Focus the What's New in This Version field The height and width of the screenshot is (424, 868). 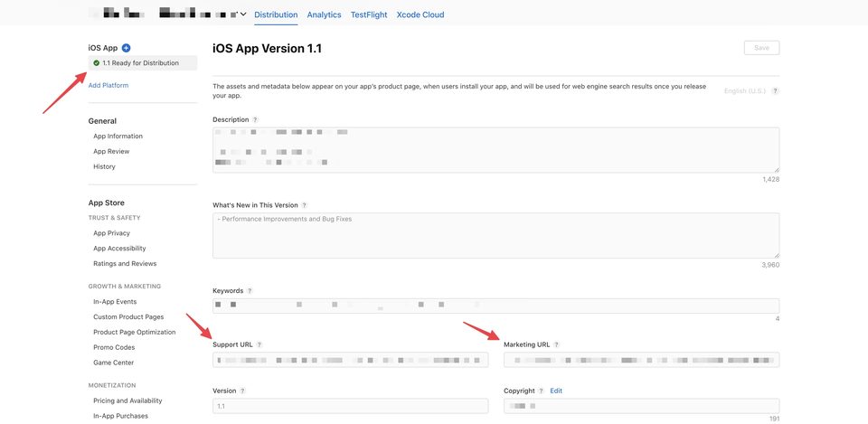[x=496, y=235]
